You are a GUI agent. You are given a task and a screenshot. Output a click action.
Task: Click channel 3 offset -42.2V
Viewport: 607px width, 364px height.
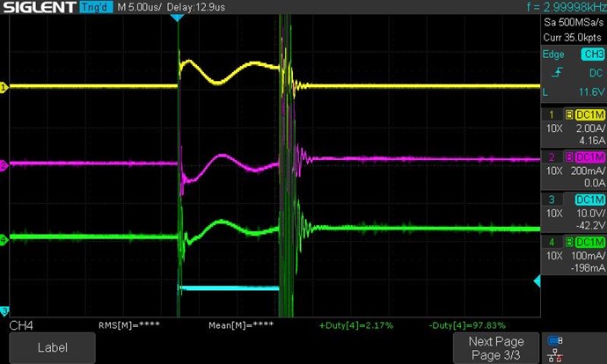click(591, 225)
